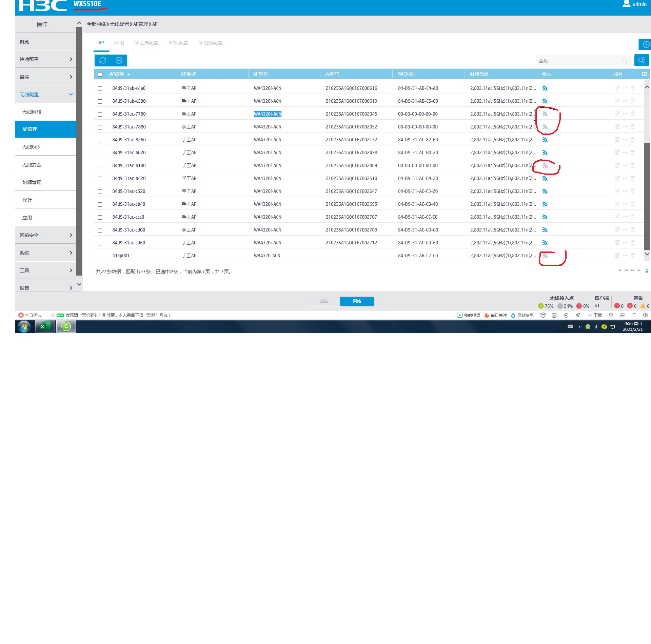Delete AP trtap001 via trash icon
Image resolution: width=651 pixels, height=644 pixels.
[632, 256]
